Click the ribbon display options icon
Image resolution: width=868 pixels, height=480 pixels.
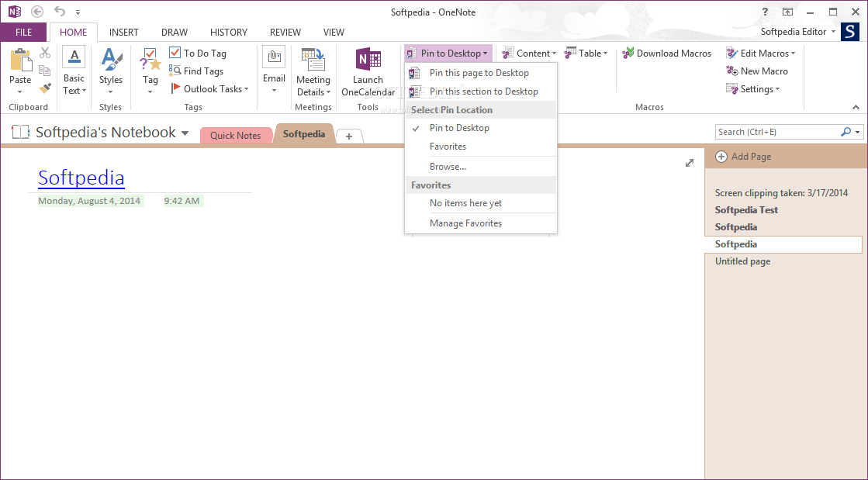pos(787,12)
